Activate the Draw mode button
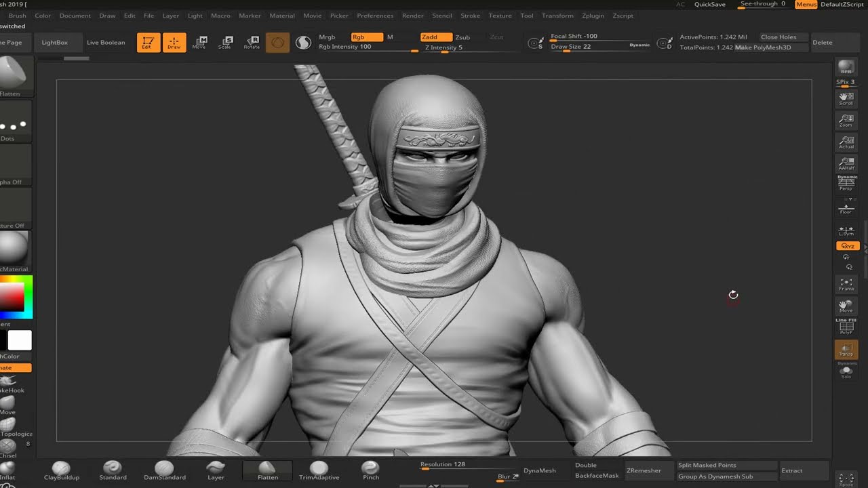Viewport: 868px width, 488px height. 174,43
